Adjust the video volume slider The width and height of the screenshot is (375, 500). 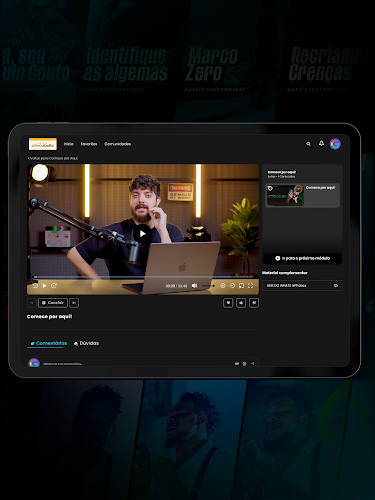208,286
